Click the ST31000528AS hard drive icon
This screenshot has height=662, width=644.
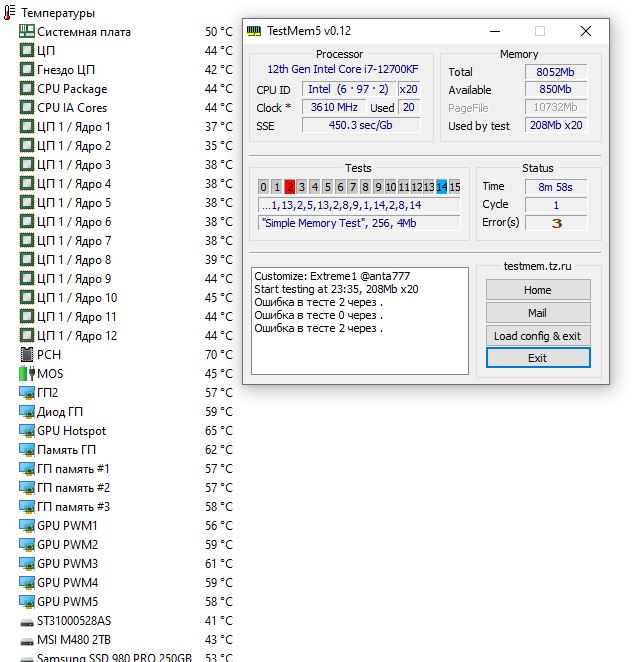click(27, 622)
